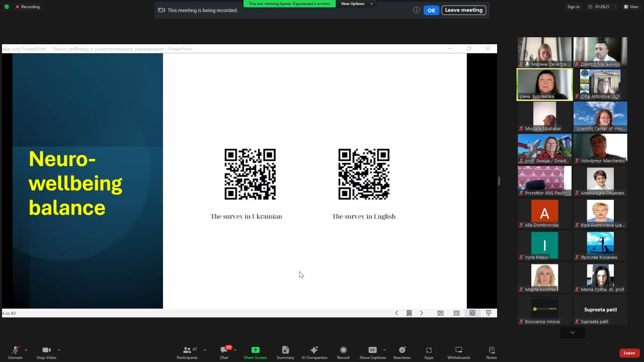The height and width of the screenshot is (362, 644).
Task: Open the Participants panel
Action: 187,352
